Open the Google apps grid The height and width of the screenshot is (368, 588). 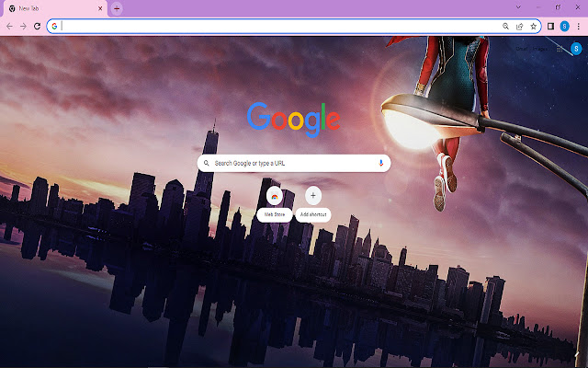[560, 49]
